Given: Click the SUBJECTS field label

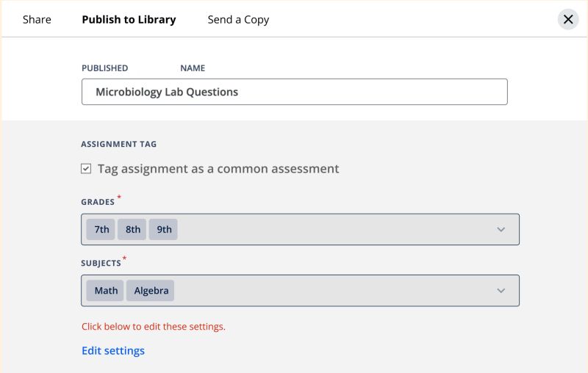Looking at the screenshot, I should click(101, 263).
